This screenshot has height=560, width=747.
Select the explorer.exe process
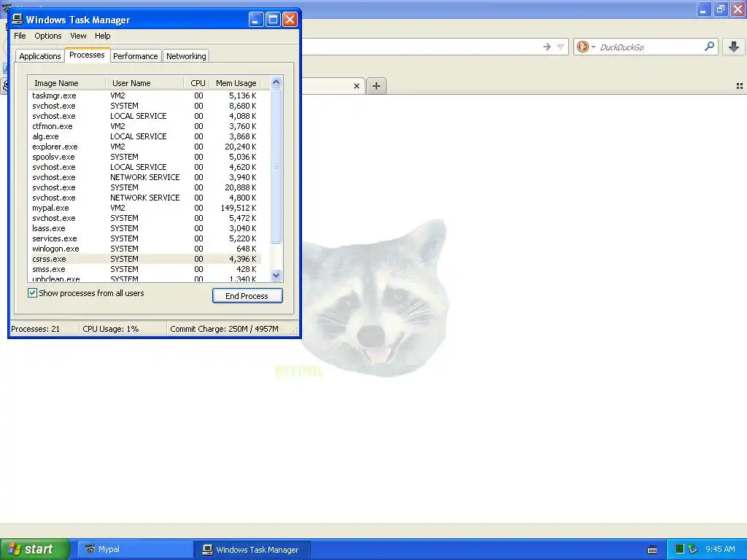(x=144, y=147)
